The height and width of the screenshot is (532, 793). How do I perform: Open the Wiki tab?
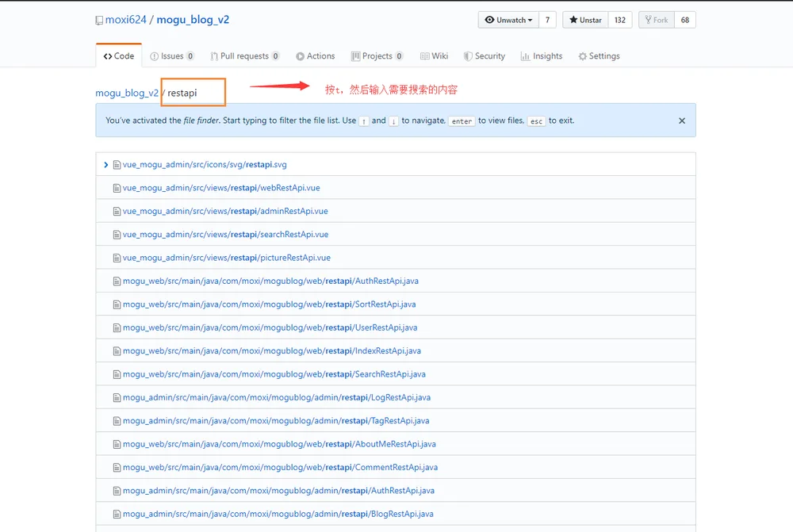point(435,56)
